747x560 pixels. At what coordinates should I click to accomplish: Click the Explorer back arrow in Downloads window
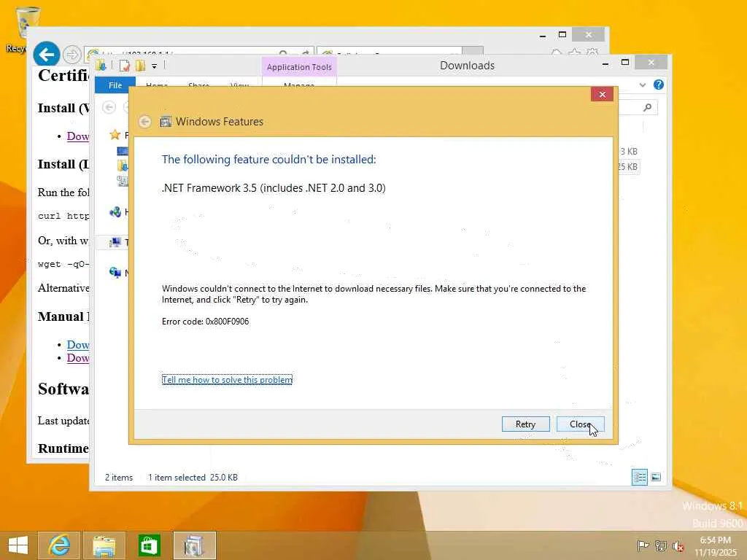109,108
